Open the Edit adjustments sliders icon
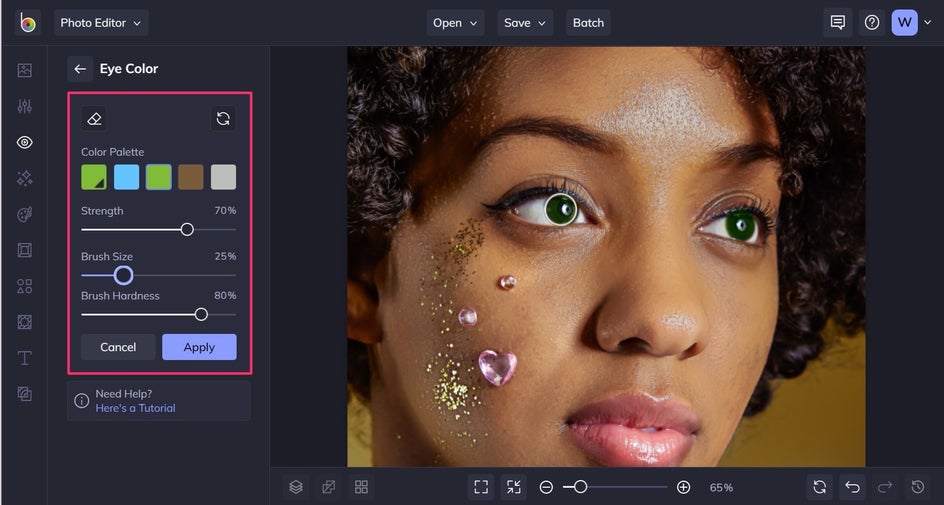 coord(25,107)
